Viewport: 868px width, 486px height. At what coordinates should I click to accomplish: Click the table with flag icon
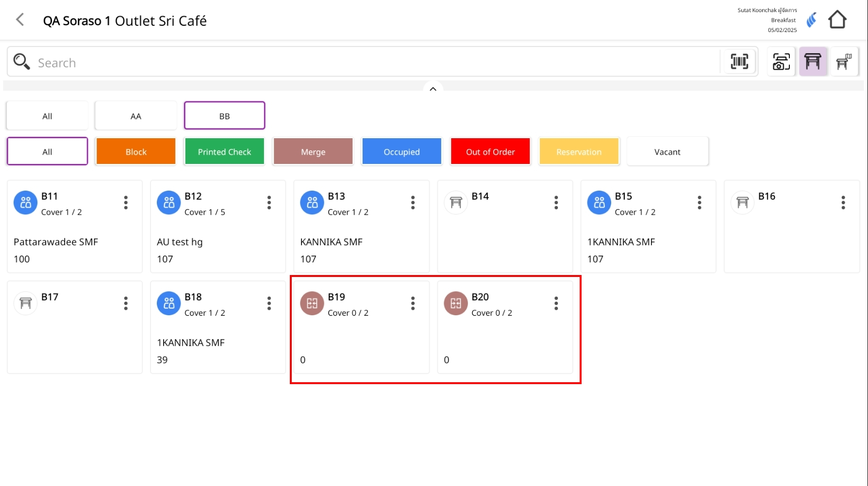click(844, 62)
